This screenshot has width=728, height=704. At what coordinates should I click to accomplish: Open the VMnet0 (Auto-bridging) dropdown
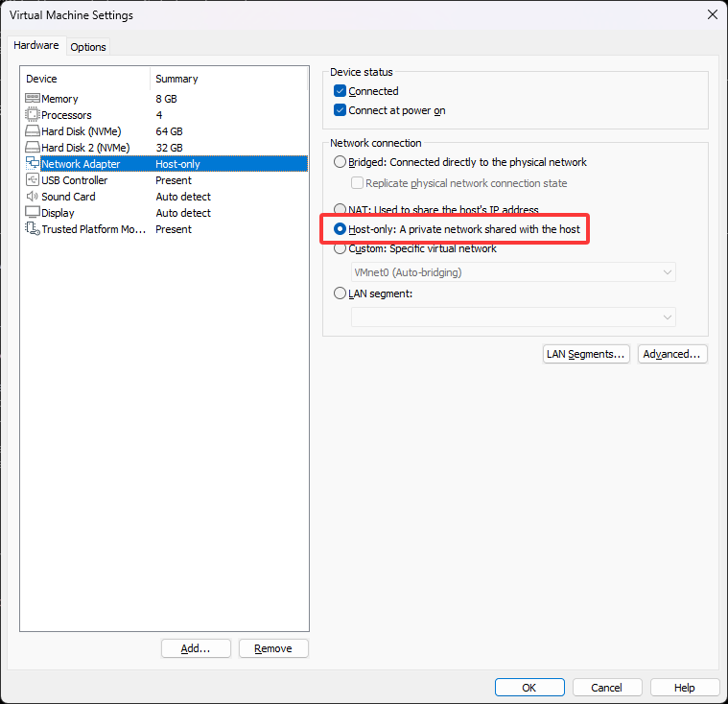[x=513, y=272]
